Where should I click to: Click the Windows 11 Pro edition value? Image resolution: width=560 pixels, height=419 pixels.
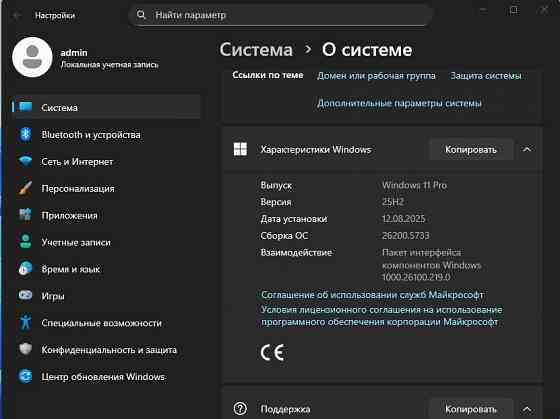(x=414, y=185)
